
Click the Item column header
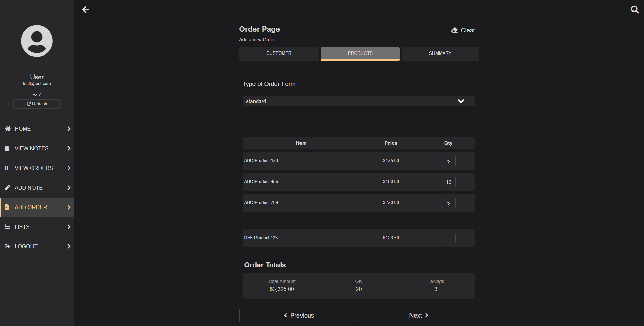[x=301, y=143]
